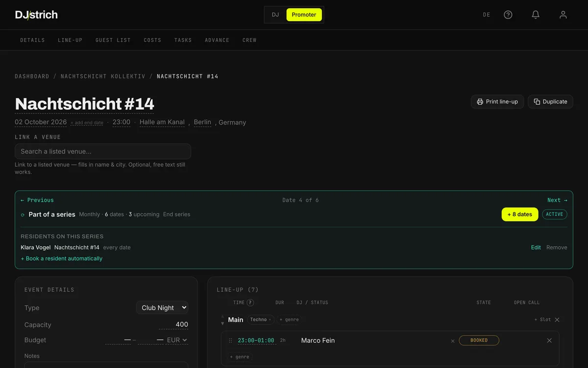Edit the venue name Halle am Kanal
588x368 pixels.
[162, 122]
